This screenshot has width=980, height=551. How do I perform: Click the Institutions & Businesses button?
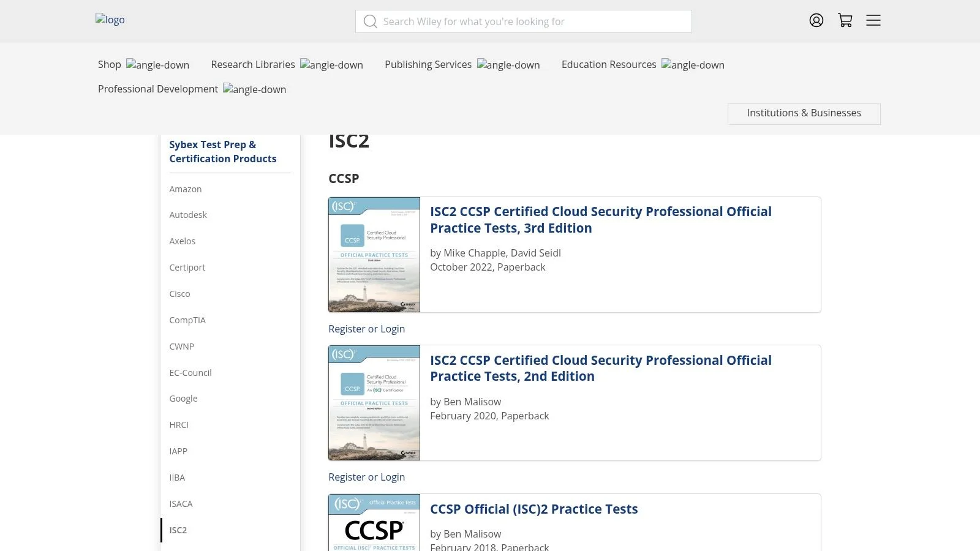pyautogui.click(x=804, y=114)
